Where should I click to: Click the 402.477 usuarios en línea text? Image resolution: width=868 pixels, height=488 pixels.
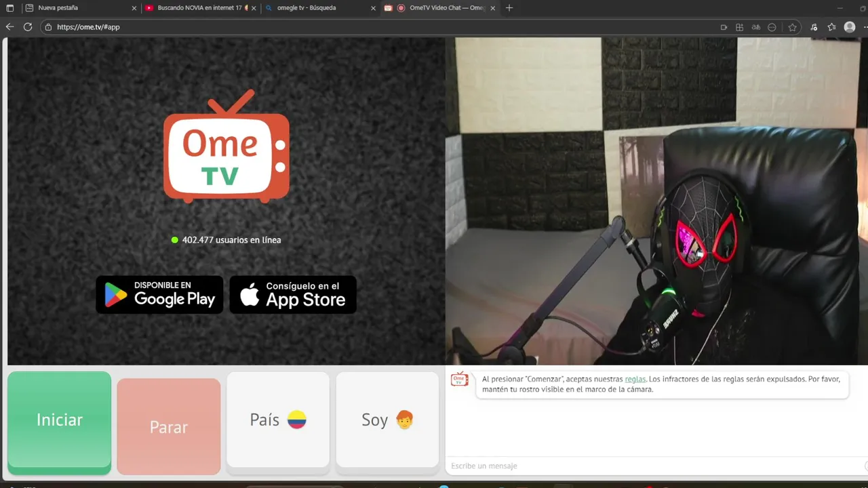click(231, 240)
